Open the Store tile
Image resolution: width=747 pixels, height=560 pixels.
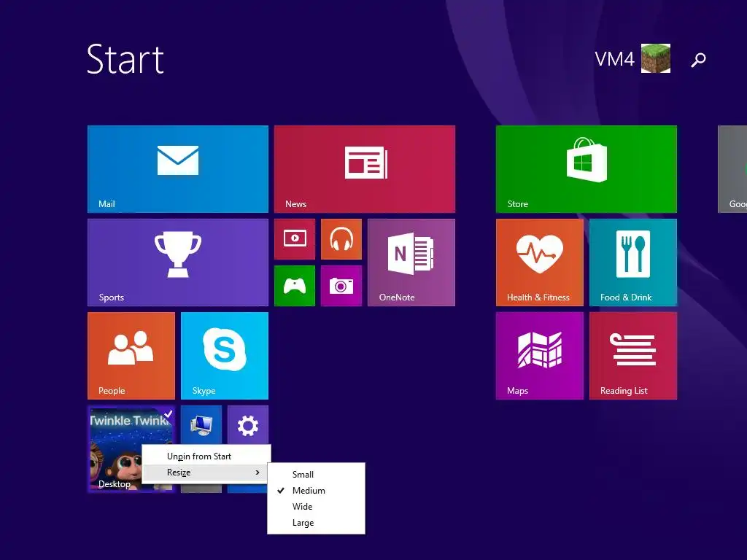[586, 169]
